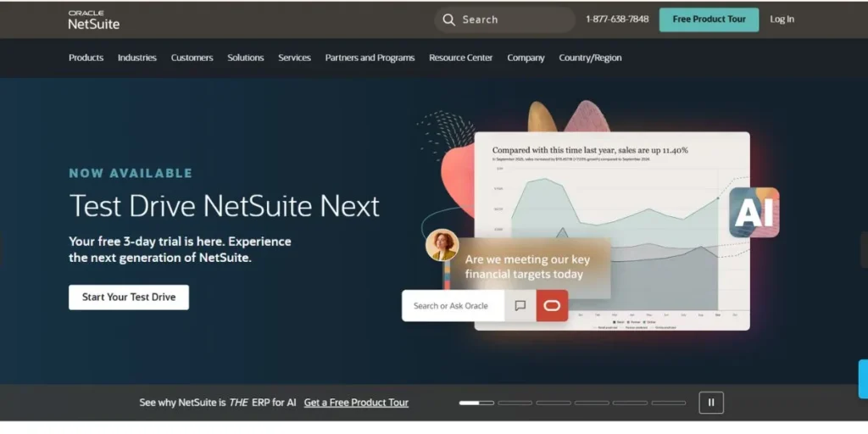
Task: Open the Solutions menu
Action: point(245,58)
